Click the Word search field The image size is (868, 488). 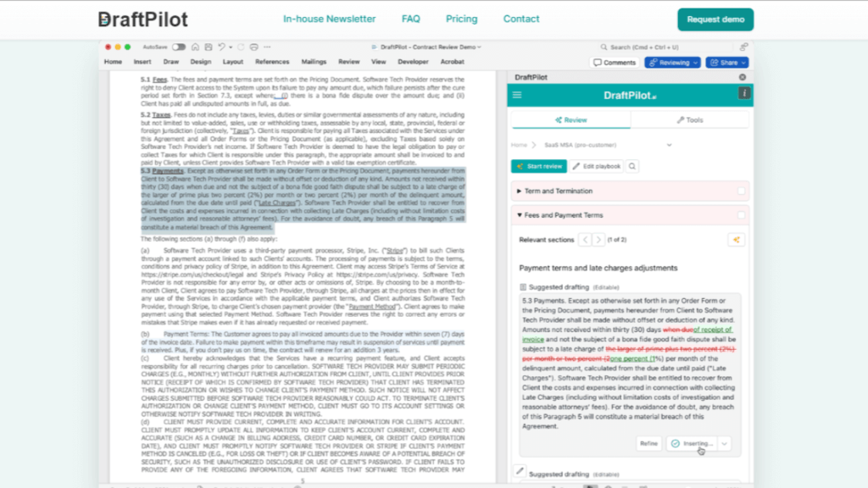click(665, 47)
